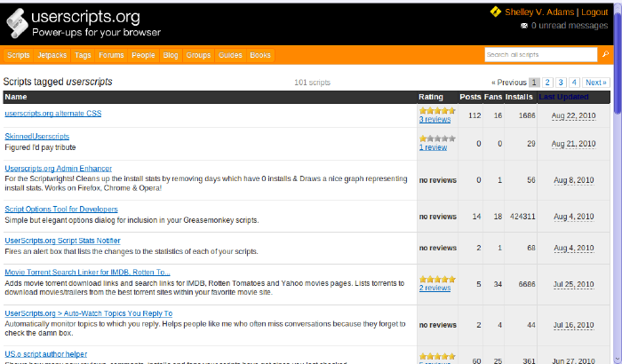Image resolution: width=622 pixels, height=364 pixels.
Task: Click star rating for SkinnedUserscripts
Action: 437,138
